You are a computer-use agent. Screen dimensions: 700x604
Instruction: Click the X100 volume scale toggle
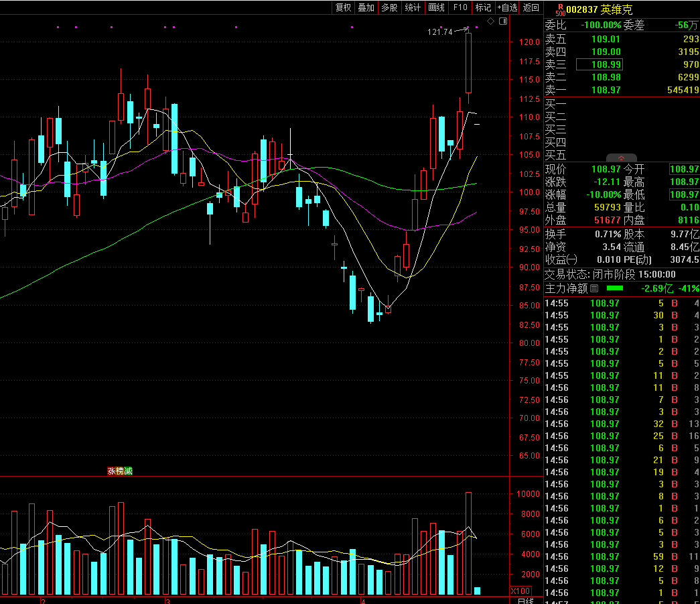(520, 591)
